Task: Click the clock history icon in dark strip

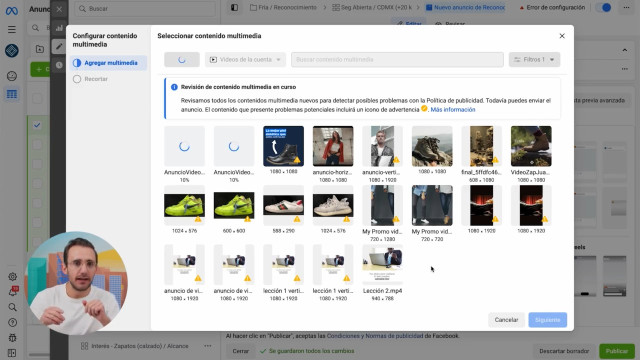Action: [x=59, y=65]
